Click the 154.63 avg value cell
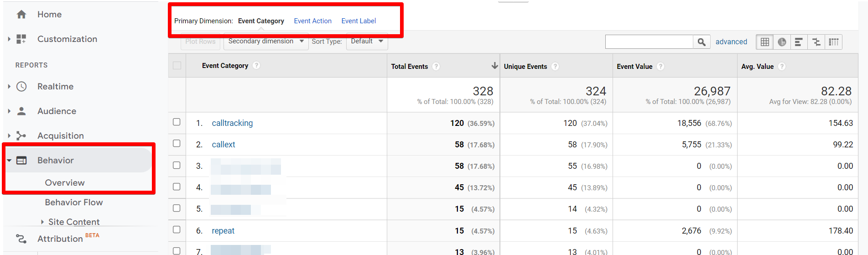 point(841,123)
